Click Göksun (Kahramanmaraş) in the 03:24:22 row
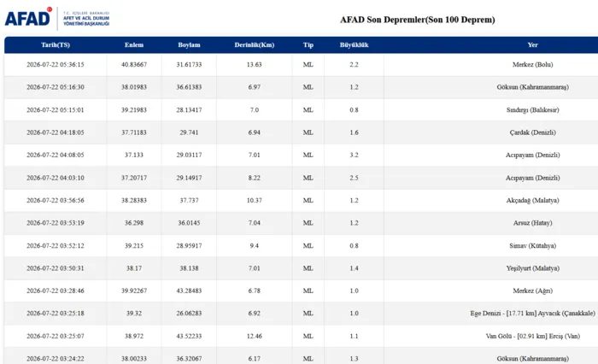598x364 pixels. click(x=532, y=359)
